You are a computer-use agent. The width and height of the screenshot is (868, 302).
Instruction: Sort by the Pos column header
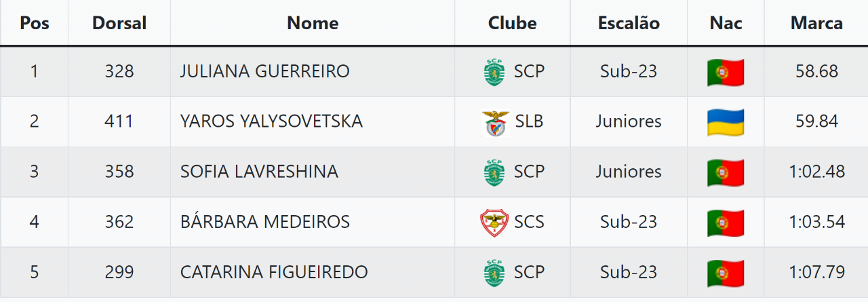click(34, 23)
